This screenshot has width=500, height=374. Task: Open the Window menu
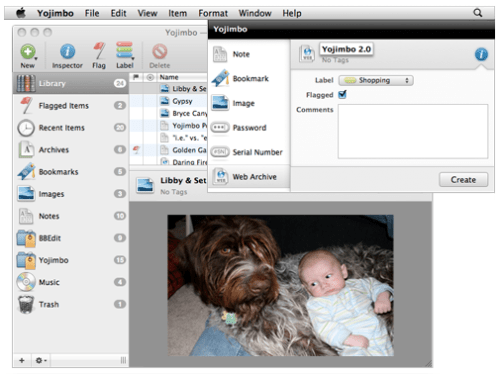(x=255, y=13)
